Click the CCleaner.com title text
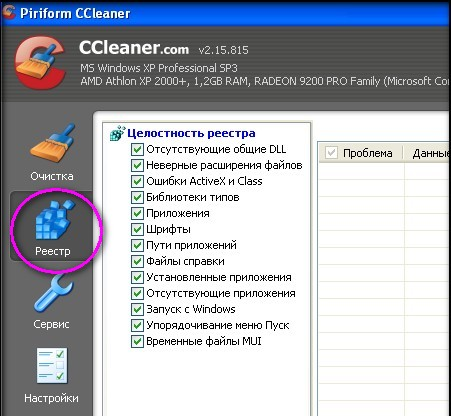The image size is (451, 416). [x=134, y=48]
